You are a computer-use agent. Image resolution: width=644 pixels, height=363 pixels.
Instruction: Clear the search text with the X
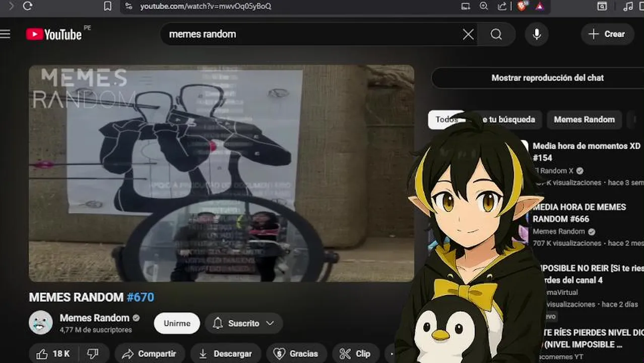pyautogui.click(x=468, y=34)
